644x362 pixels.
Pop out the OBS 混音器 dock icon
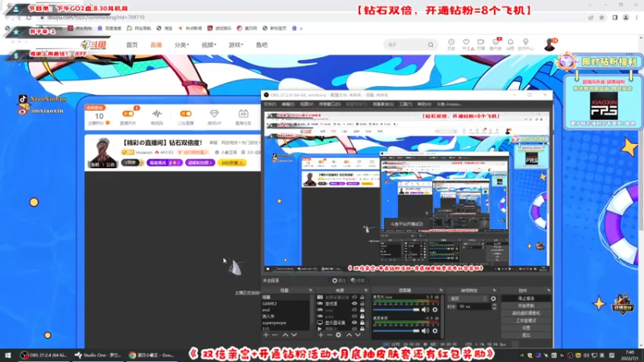click(441, 290)
